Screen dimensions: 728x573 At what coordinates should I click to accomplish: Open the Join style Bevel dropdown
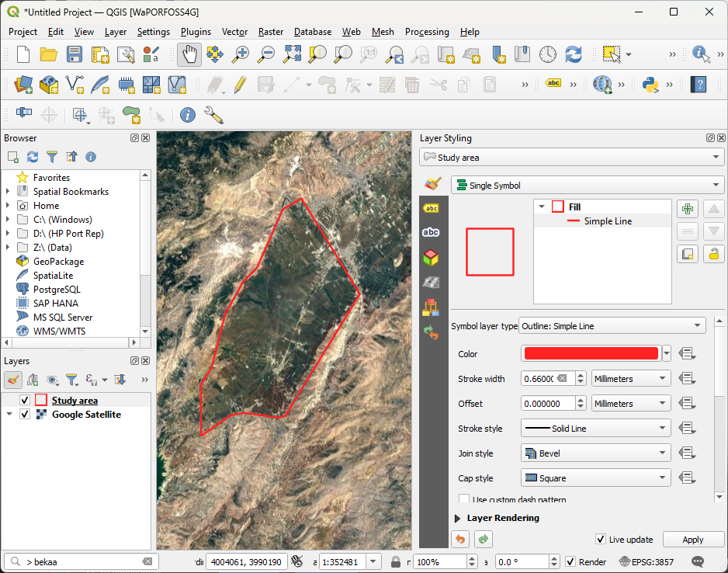595,453
